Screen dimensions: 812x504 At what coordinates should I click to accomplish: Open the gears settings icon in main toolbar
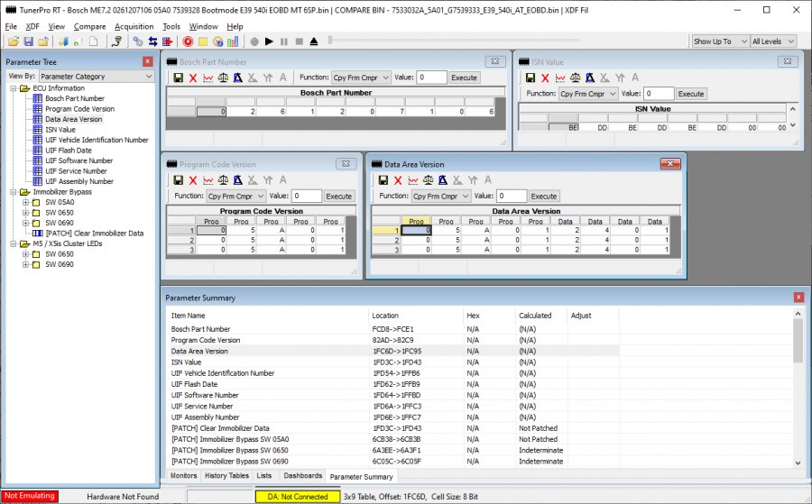click(138, 41)
